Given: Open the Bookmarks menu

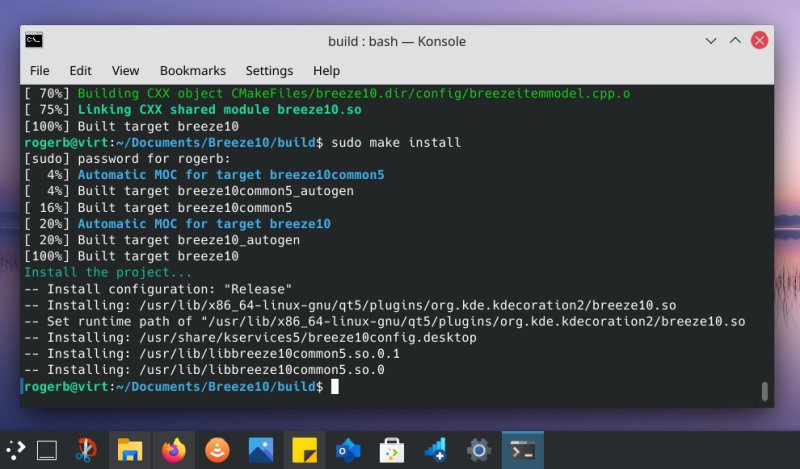Looking at the screenshot, I should click(193, 70).
